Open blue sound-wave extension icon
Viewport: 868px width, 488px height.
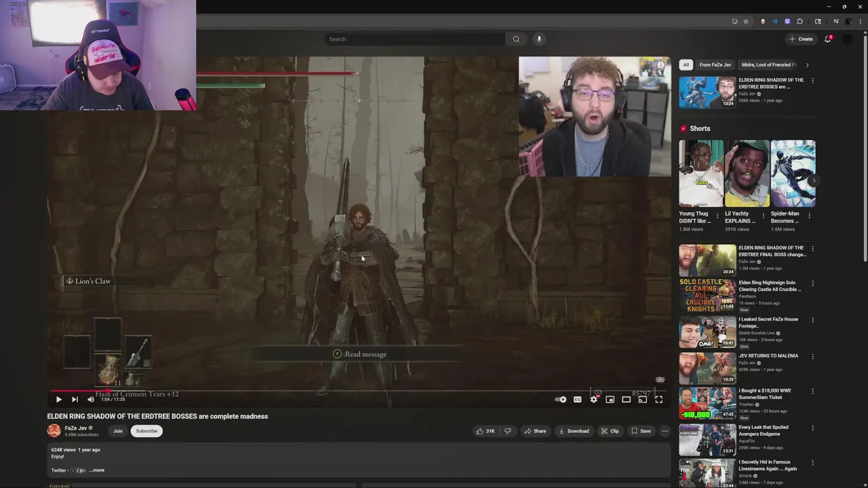coord(775,22)
